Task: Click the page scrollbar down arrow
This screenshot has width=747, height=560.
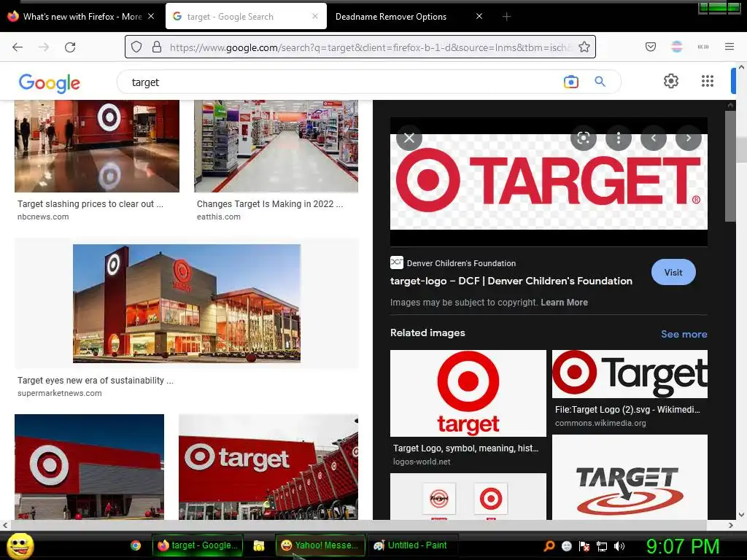Action: pyautogui.click(x=741, y=515)
